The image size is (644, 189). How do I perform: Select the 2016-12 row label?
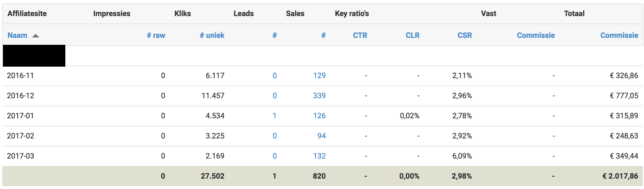(x=20, y=96)
